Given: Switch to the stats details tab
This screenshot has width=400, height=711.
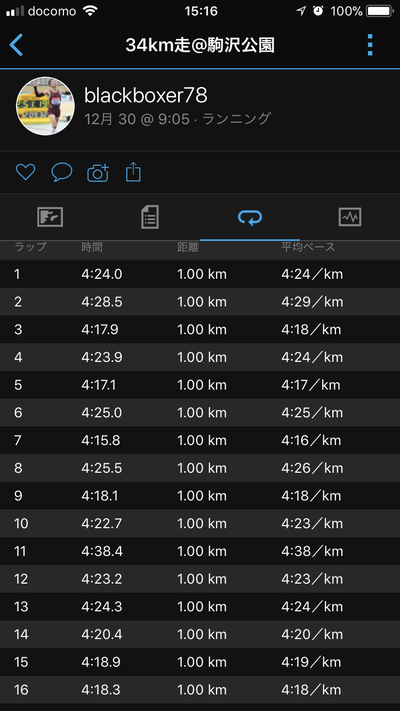Looking at the screenshot, I should click(150, 217).
